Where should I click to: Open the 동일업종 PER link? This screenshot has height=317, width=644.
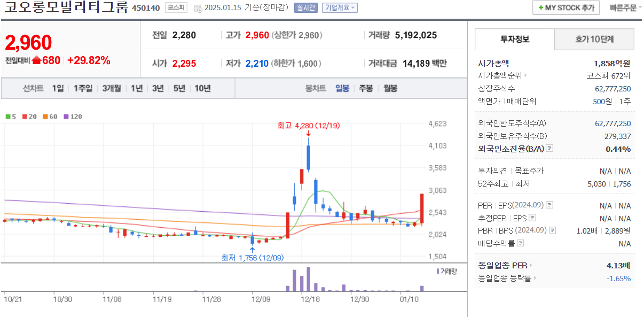coord(505,265)
